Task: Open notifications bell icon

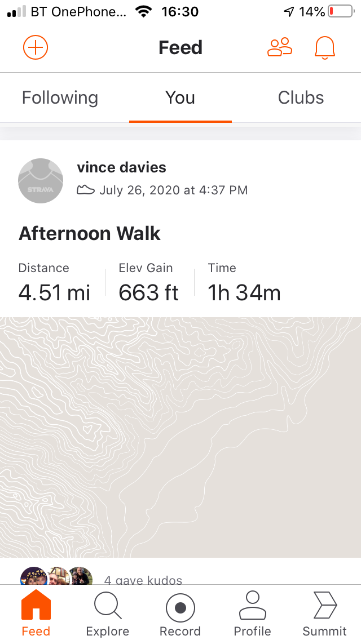Action: coord(325,48)
